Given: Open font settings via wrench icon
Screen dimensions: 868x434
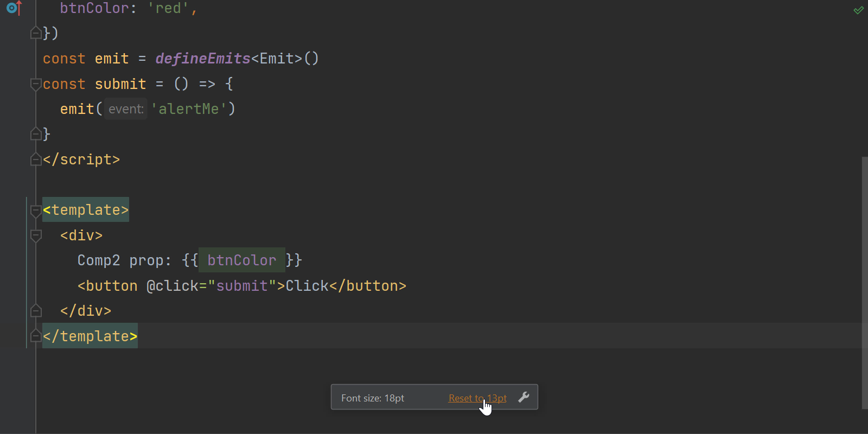Looking at the screenshot, I should [524, 397].
